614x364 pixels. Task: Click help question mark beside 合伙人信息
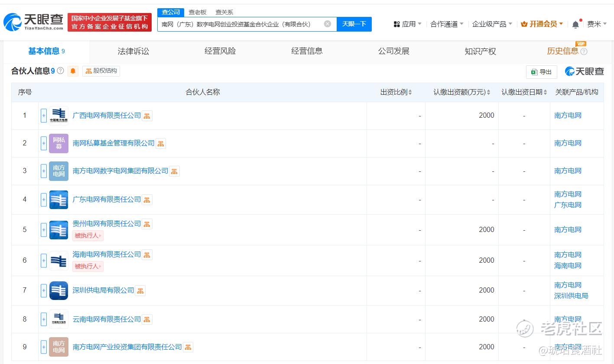[x=60, y=71]
